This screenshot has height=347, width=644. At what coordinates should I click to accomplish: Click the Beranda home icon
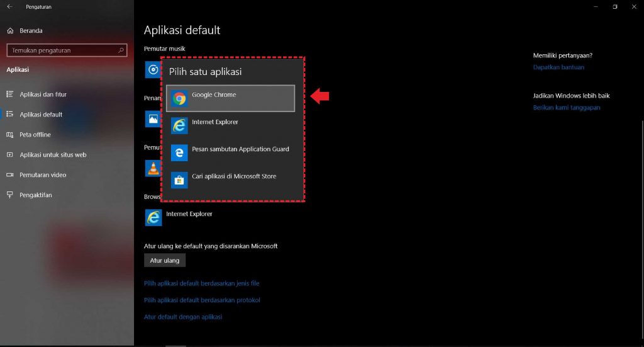(x=10, y=30)
